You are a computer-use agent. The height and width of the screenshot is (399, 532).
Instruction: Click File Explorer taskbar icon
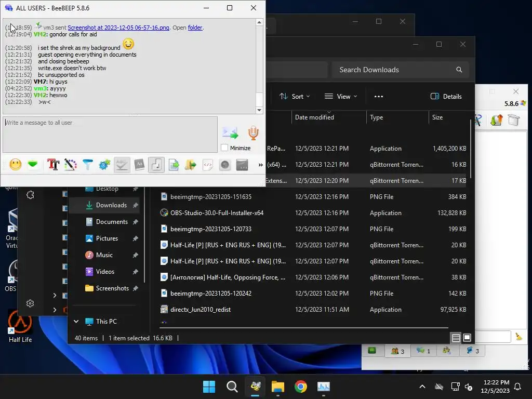(x=278, y=387)
